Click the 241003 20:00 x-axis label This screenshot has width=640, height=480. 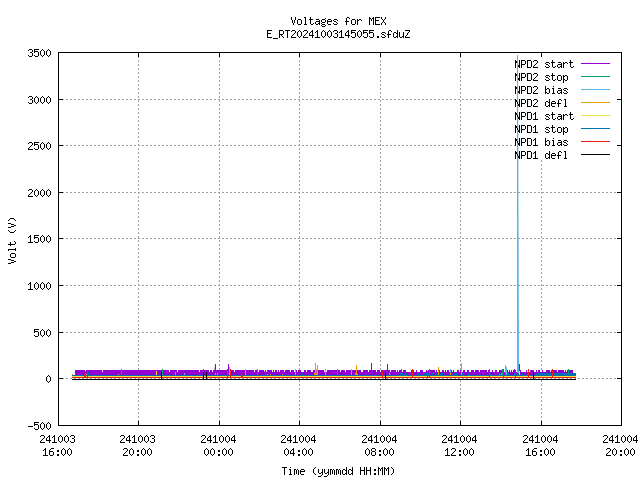point(138,446)
